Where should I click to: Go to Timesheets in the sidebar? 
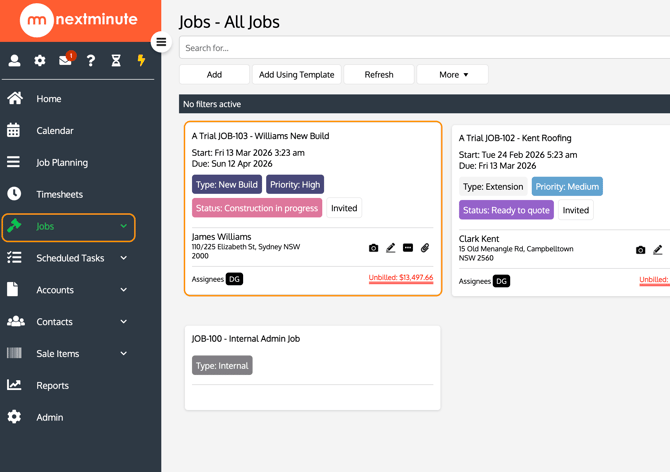tap(59, 194)
